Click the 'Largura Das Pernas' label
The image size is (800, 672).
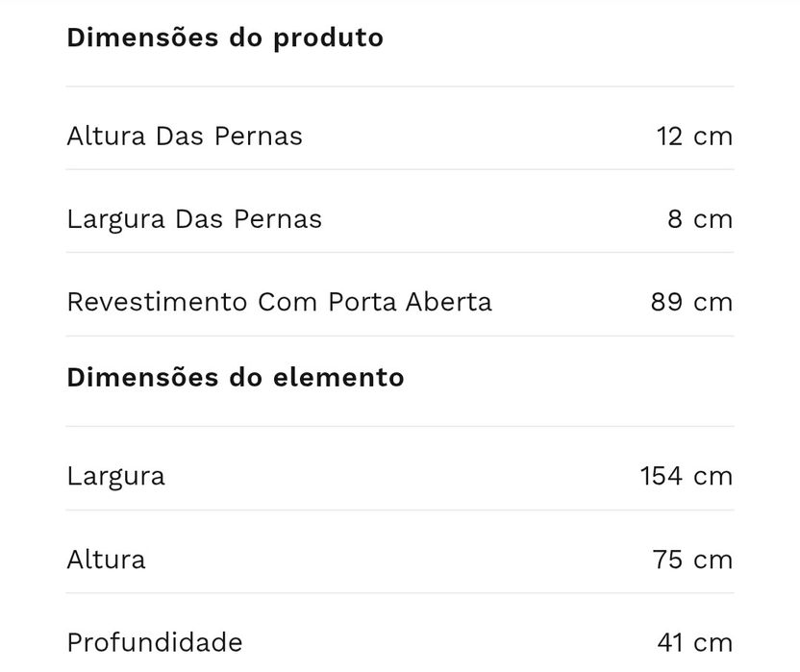tap(194, 220)
